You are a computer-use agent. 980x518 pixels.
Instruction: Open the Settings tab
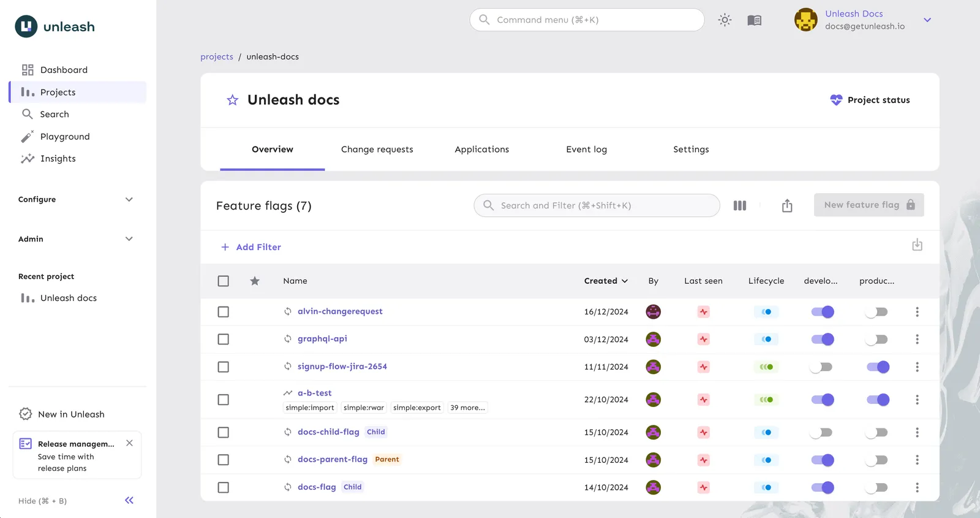(x=691, y=149)
